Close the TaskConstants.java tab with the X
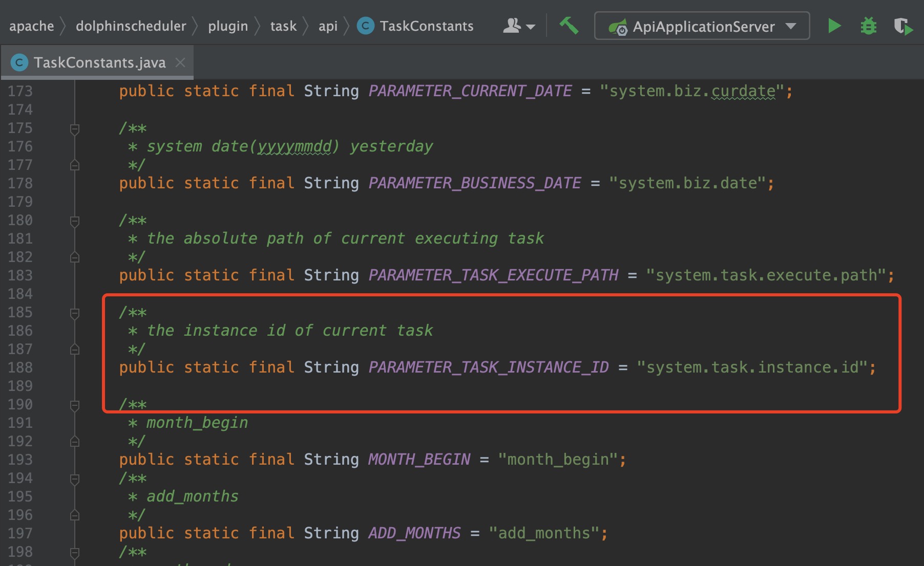Screen dimensions: 924x566 tap(181, 62)
